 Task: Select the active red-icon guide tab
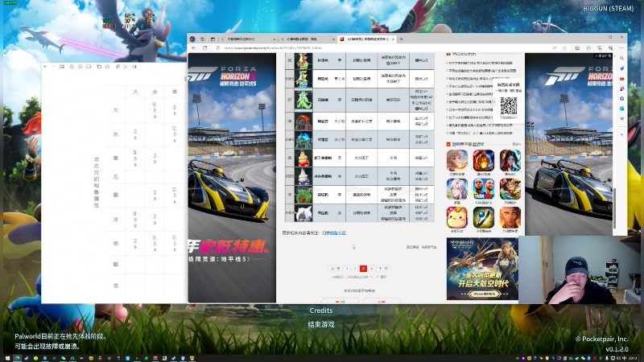(367, 39)
